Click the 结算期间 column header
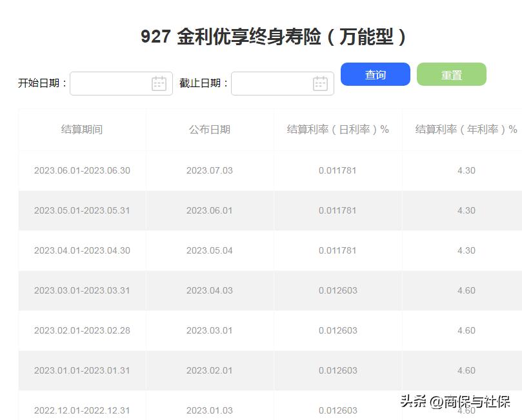The height and width of the screenshot is (420, 522). [x=82, y=129]
